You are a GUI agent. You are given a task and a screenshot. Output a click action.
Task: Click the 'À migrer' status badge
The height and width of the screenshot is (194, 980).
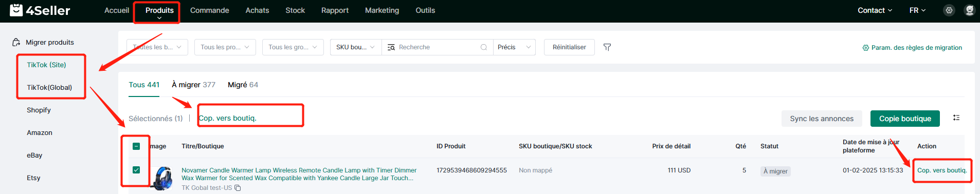pyautogui.click(x=775, y=171)
